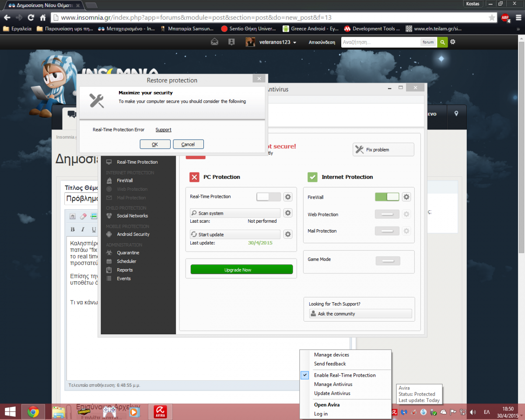The height and width of the screenshot is (420, 525).
Task: Open Real-Time Protection settings gear
Action: [x=287, y=197]
